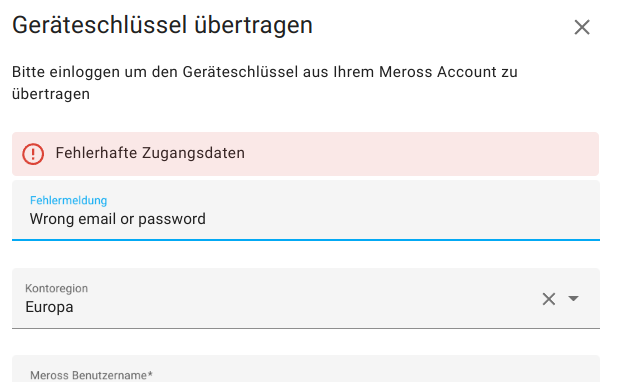The image size is (621, 382).
Task: Select the Europa value text
Action: tap(49, 307)
